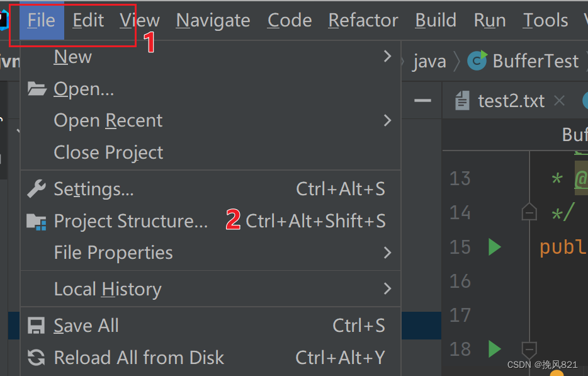The image size is (588, 376).
Task: Close the test2.txt tab with its X
Action: [x=560, y=100]
